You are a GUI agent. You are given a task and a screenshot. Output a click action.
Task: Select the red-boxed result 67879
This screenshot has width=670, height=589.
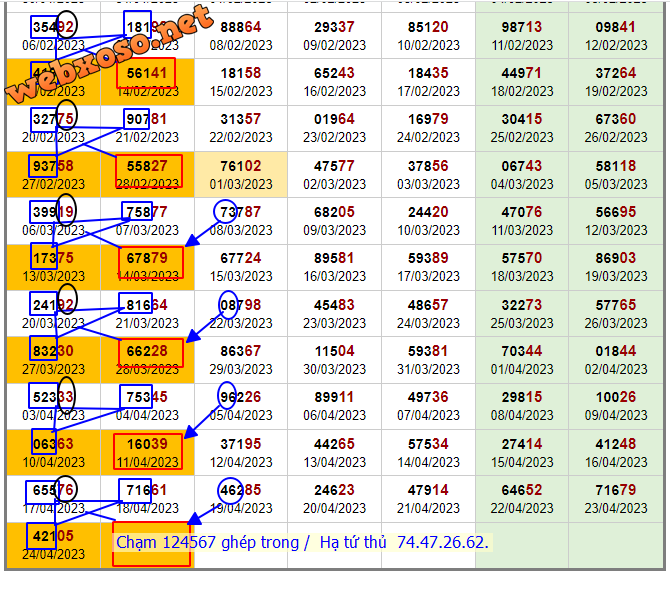pyautogui.click(x=148, y=259)
